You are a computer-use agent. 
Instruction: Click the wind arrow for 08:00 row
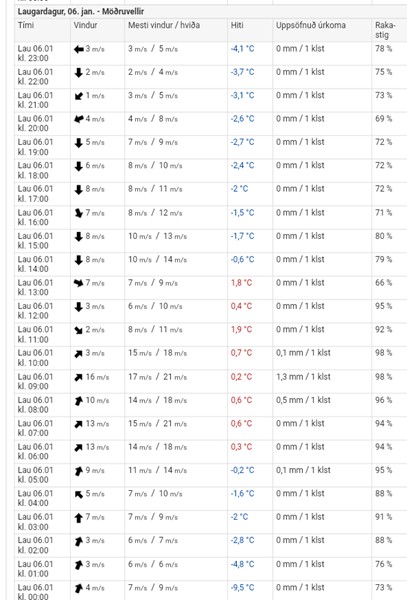tap(78, 401)
